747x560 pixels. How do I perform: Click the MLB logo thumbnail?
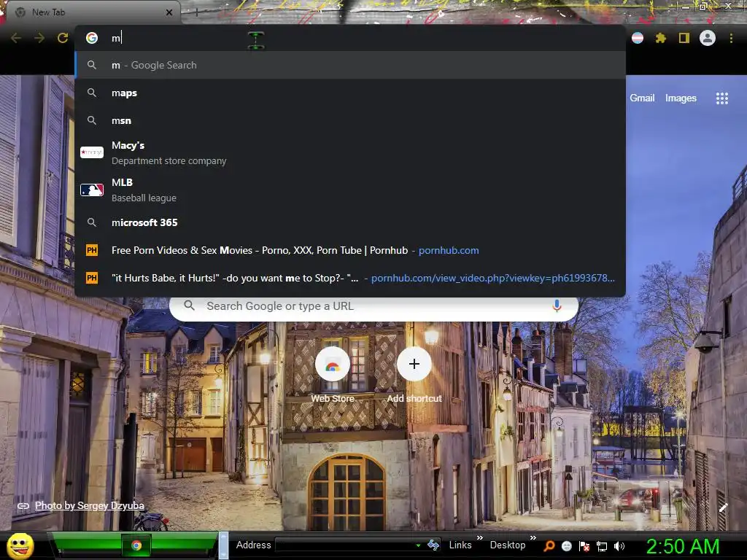tap(92, 190)
